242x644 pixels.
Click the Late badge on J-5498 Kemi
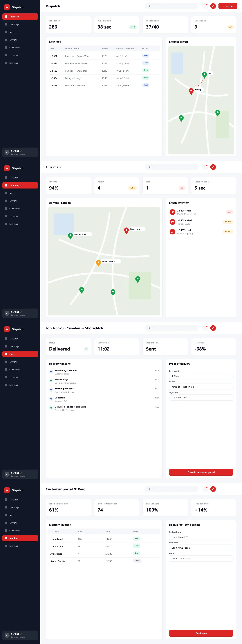click(x=229, y=212)
